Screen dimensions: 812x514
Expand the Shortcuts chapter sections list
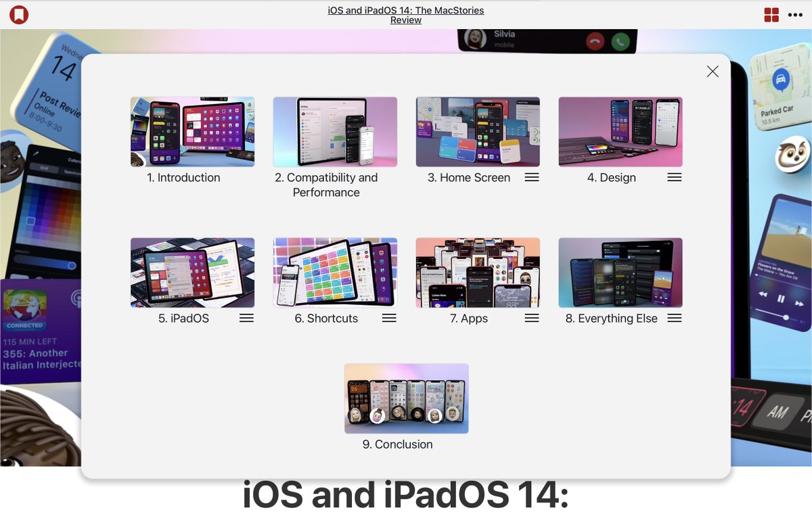389,318
